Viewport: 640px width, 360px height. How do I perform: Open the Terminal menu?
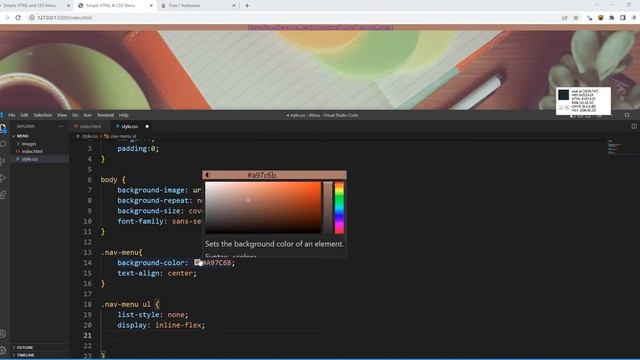click(x=105, y=115)
